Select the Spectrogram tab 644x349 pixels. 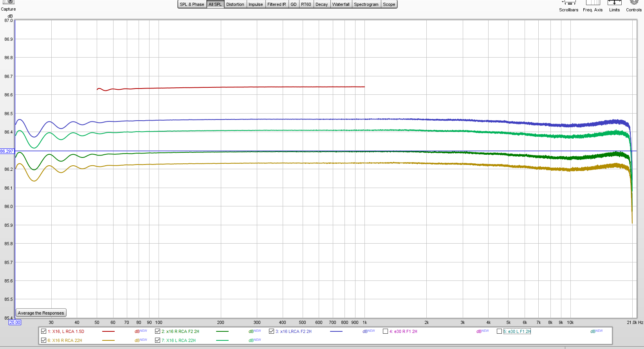(366, 4)
